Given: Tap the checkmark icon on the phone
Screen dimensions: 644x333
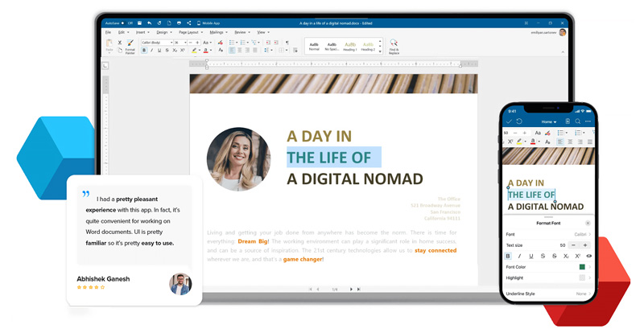Looking at the screenshot, I should click(x=510, y=121).
